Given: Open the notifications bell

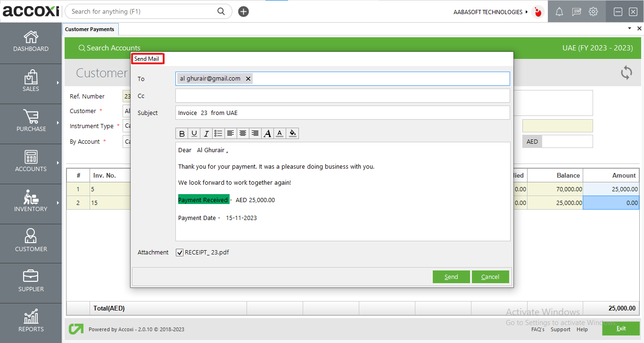Looking at the screenshot, I should tap(559, 11).
